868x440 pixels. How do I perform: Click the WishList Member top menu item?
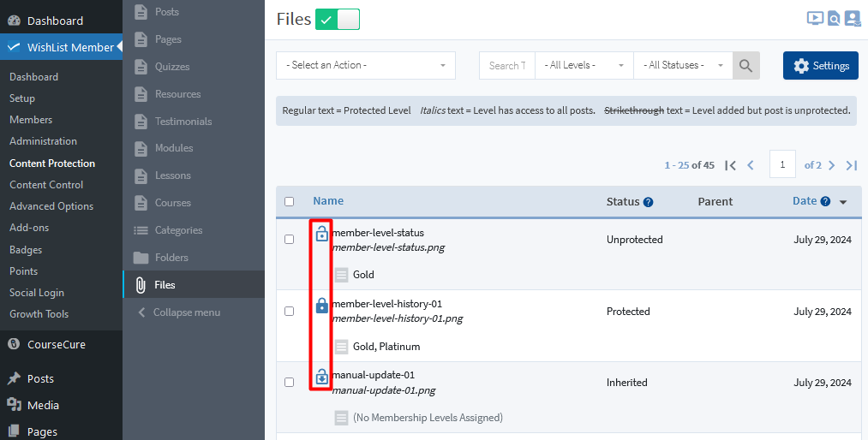coord(61,48)
